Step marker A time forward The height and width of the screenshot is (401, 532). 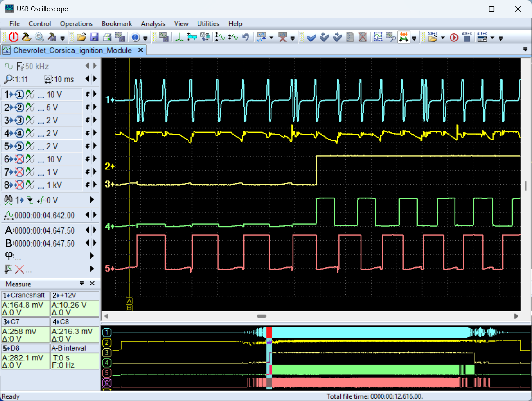coord(95,230)
